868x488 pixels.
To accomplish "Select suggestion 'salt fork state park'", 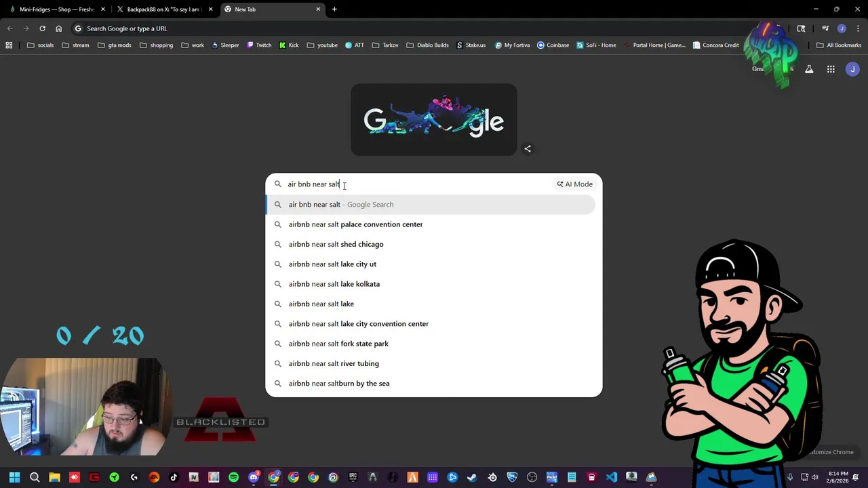I will 430,344.
